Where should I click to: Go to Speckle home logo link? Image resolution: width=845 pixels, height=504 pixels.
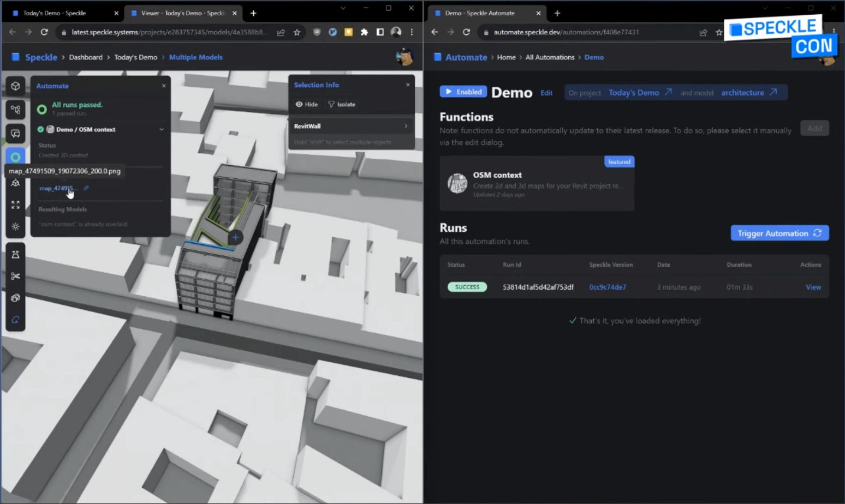click(x=34, y=57)
